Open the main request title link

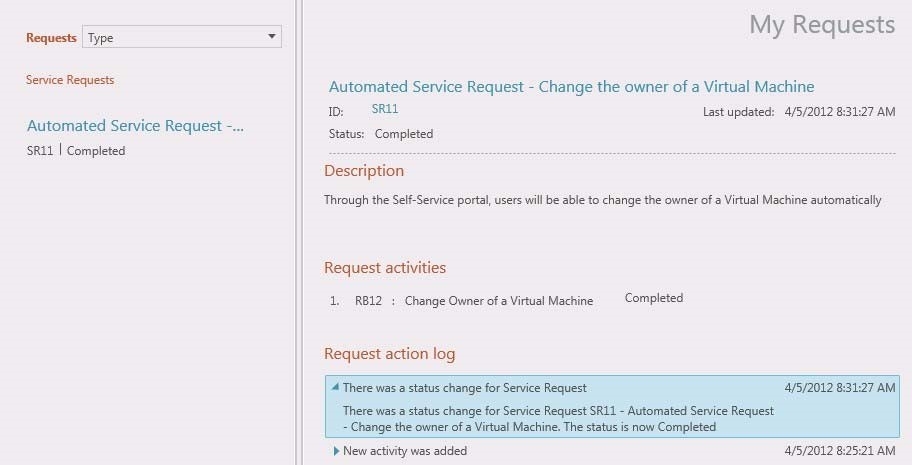[x=571, y=87]
